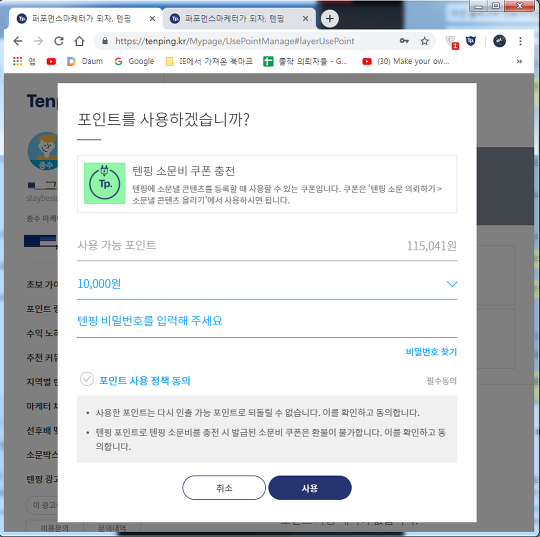Open saved password key icon
Screen dimensions: 540x537
[404, 41]
